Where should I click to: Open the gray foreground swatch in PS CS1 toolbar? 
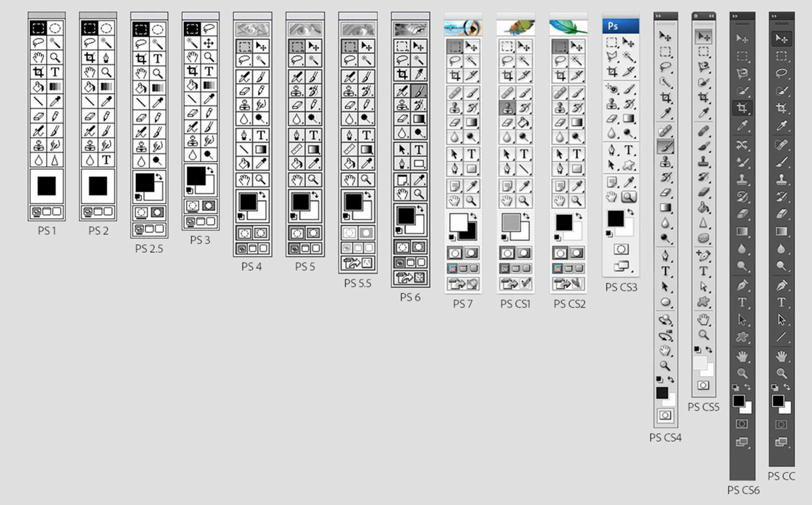[x=510, y=222]
